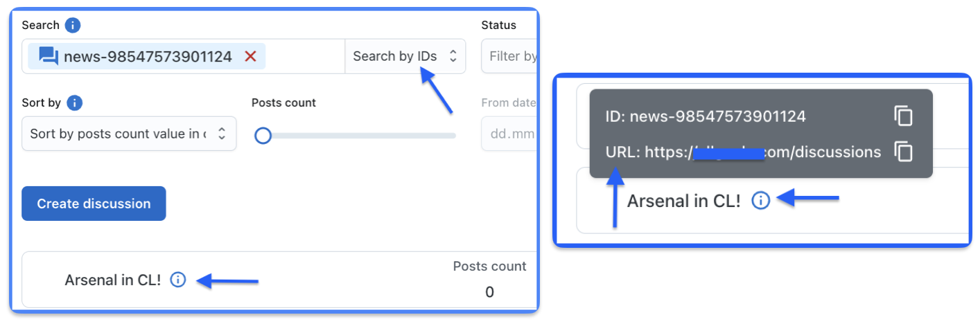Click the info icon beside Search label
The height and width of the screenshot is (324, 980).
point(73,26)
